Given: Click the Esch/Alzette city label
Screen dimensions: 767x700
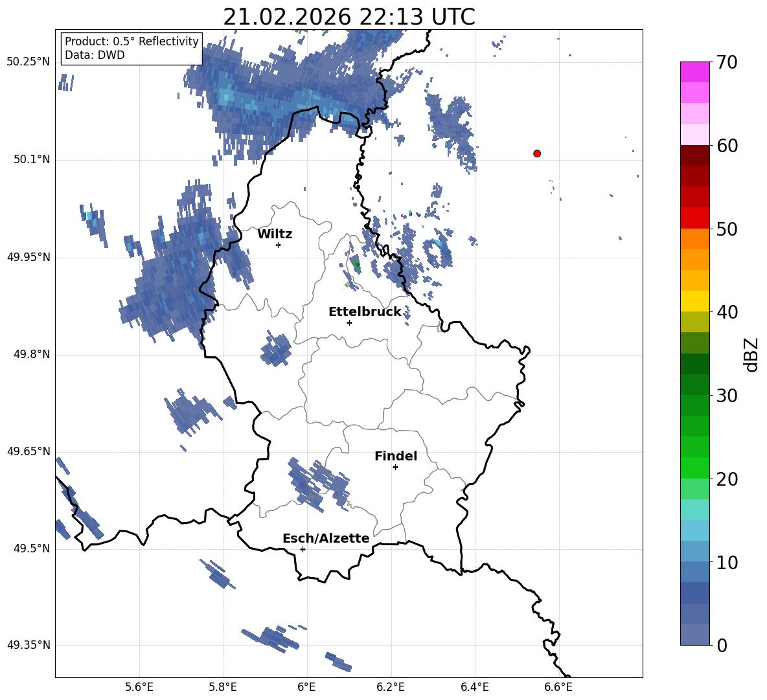Looking at the screenshot, I should (326, 538).
